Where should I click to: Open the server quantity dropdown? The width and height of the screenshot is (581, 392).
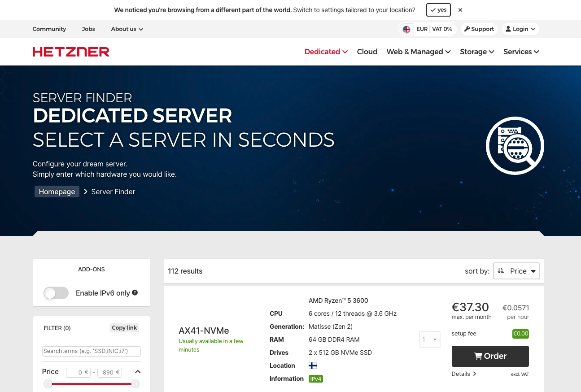coord(429,340)
